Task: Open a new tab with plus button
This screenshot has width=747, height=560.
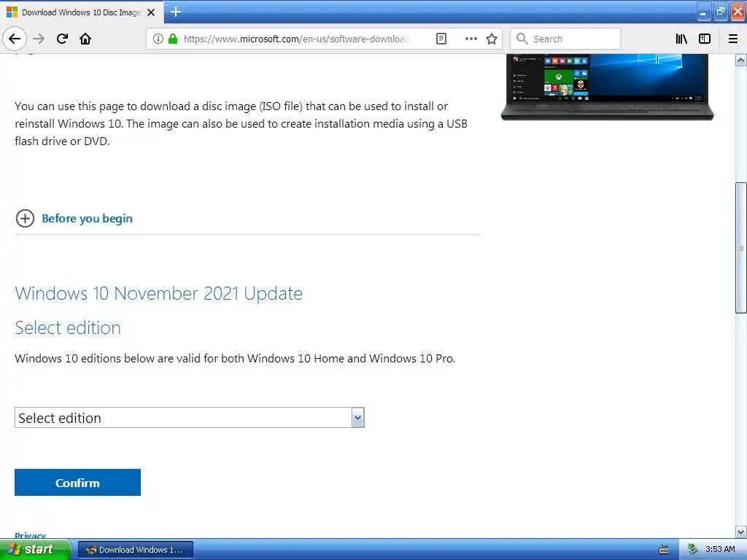Action: (175, 12)
